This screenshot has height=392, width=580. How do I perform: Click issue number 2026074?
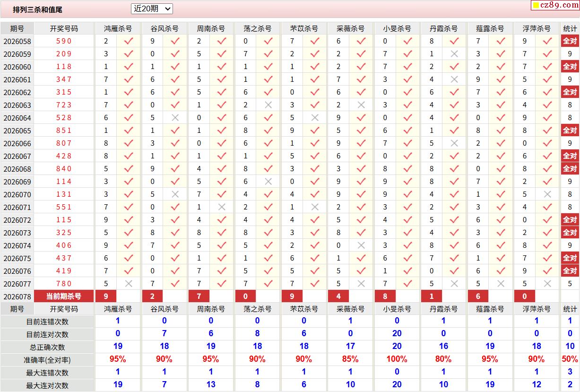pos(17,245)
